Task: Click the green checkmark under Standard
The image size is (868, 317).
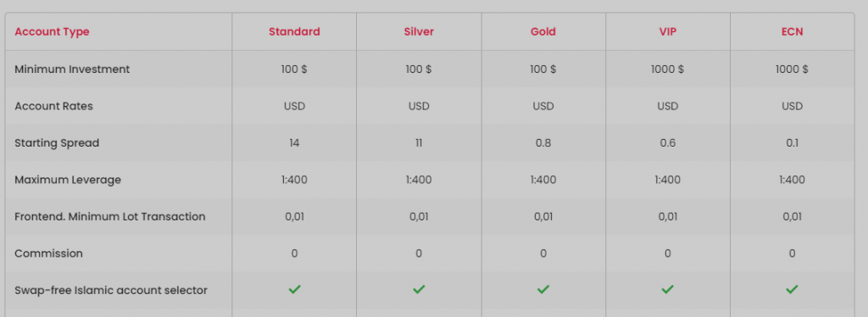Action: tap(294, 289)
